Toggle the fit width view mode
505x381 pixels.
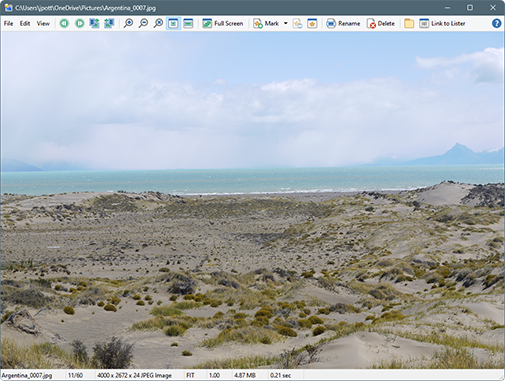pyautogui.click(x=188, y=23)
